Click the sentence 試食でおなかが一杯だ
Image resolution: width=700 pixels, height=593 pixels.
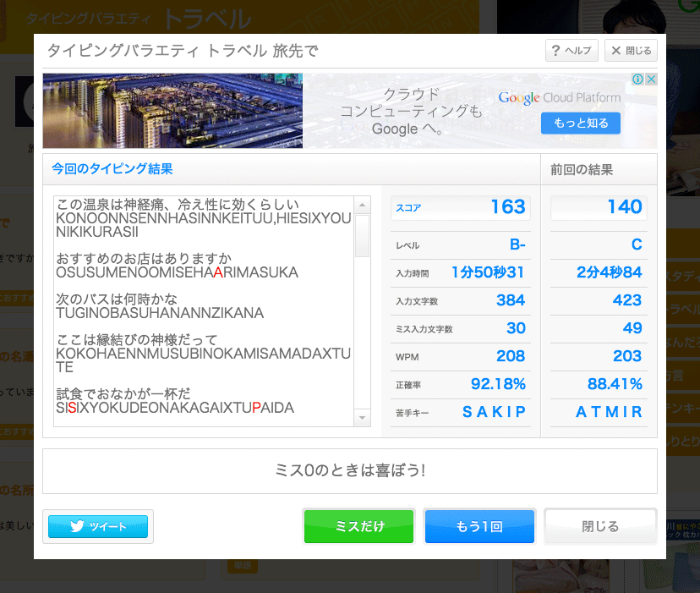click(123, 393)
